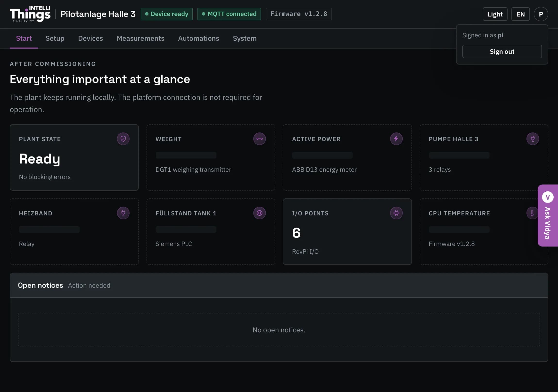The image size is (558, 392).
Task: Click the Active Power card title
Action: 316,139
